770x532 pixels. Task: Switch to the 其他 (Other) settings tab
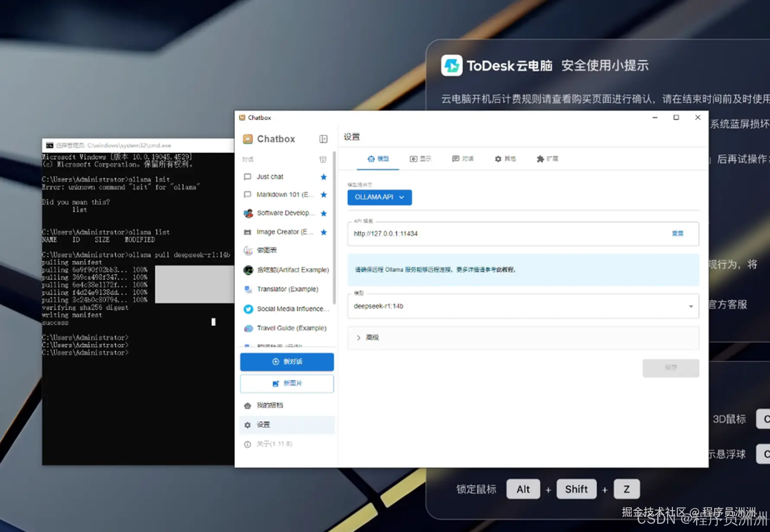tap(505, 159)
